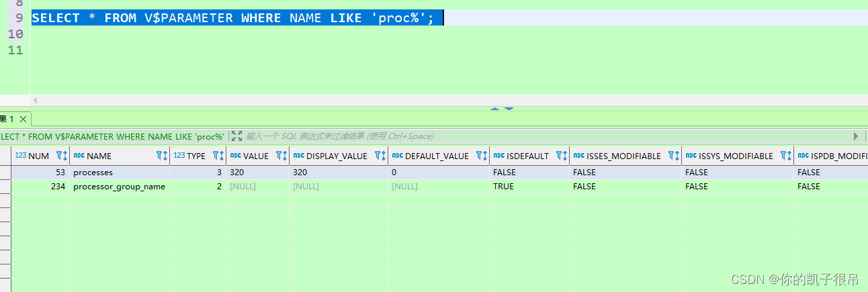Select the row header of processor_group_name row

click(5, 187)
